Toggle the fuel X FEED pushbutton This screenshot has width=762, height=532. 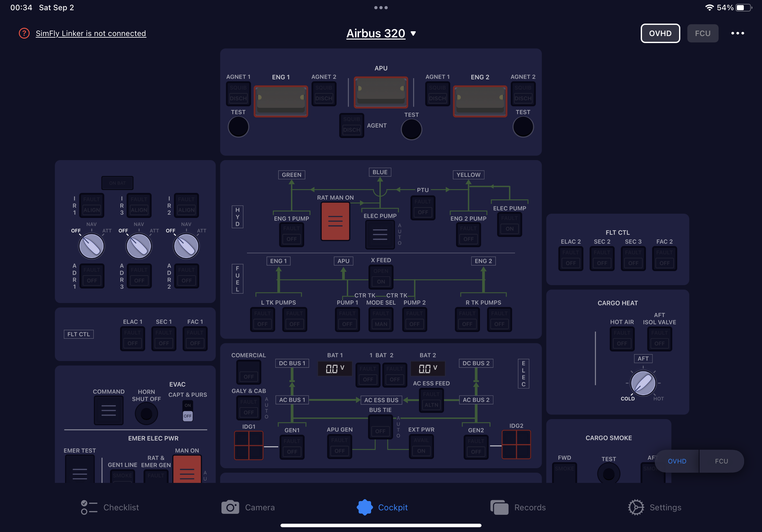(381, 277)
